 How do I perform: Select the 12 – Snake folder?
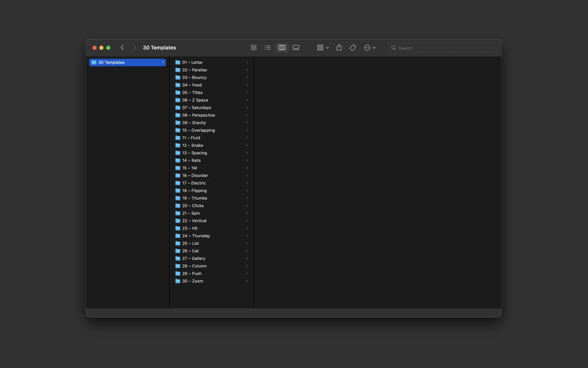coord(193,145)
